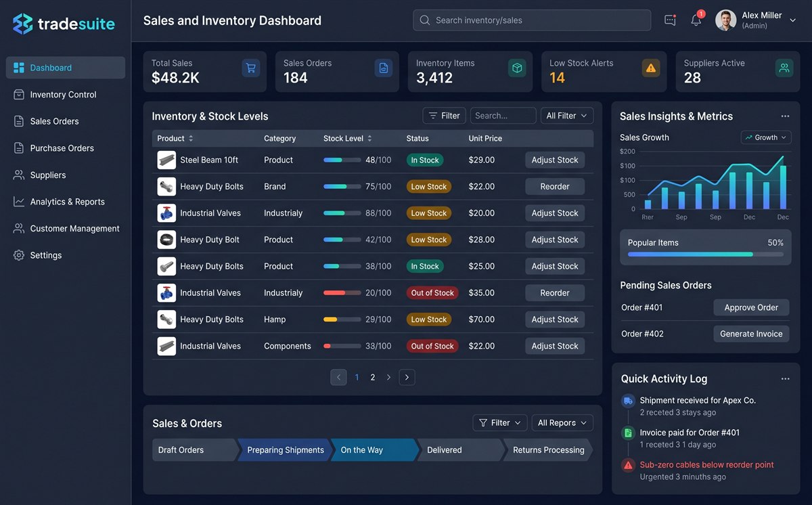Click the Inventory Items box icon

click(517, 68)
